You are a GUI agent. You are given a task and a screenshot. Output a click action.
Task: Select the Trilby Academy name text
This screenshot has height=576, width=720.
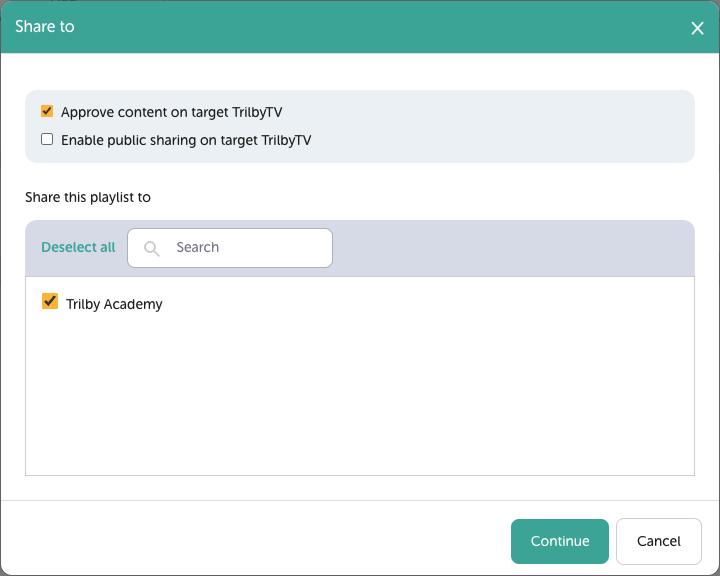tap(114, 304)
